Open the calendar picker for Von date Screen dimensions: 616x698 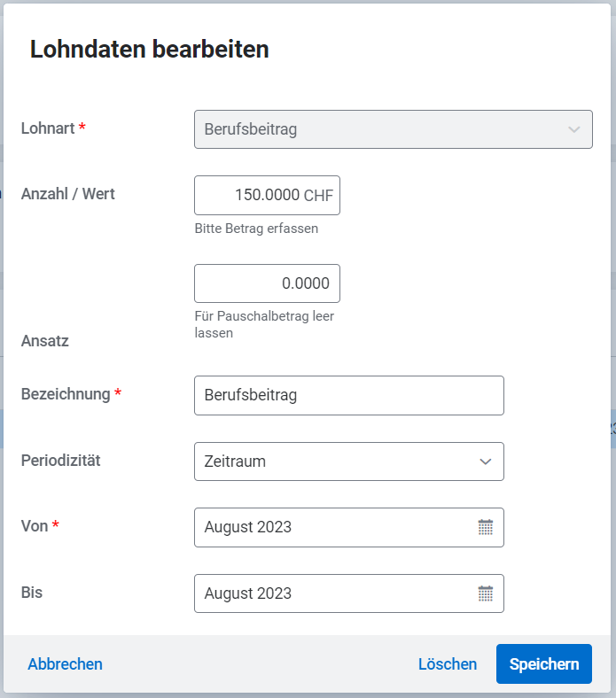(485, 527)
